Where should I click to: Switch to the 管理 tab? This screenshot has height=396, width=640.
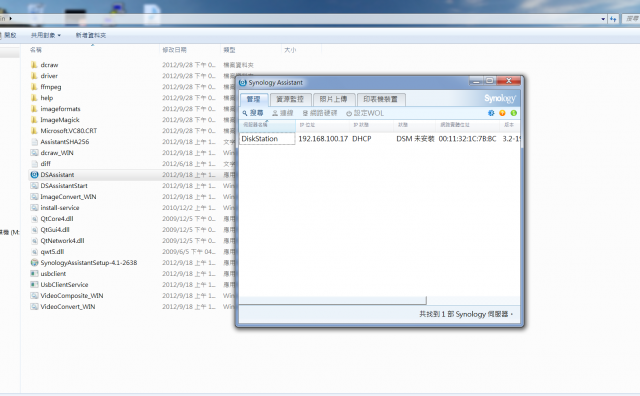coord(253,99)
